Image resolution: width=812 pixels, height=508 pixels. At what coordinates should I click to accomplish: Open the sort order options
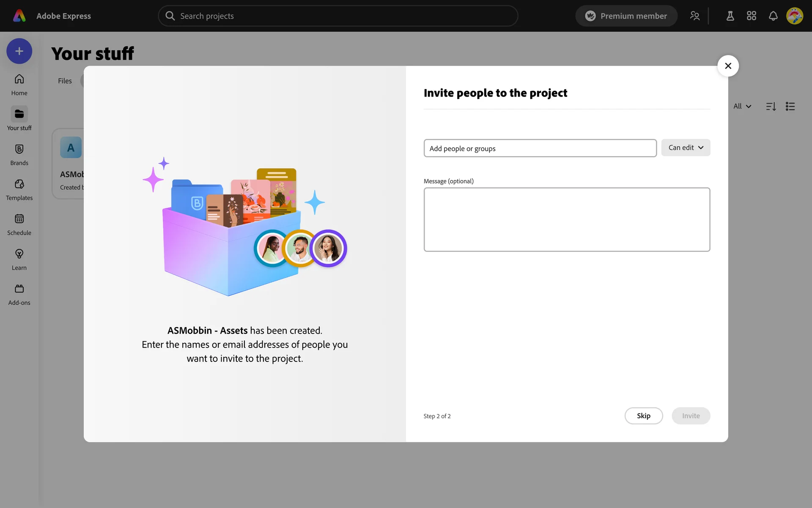pos(771,106)
